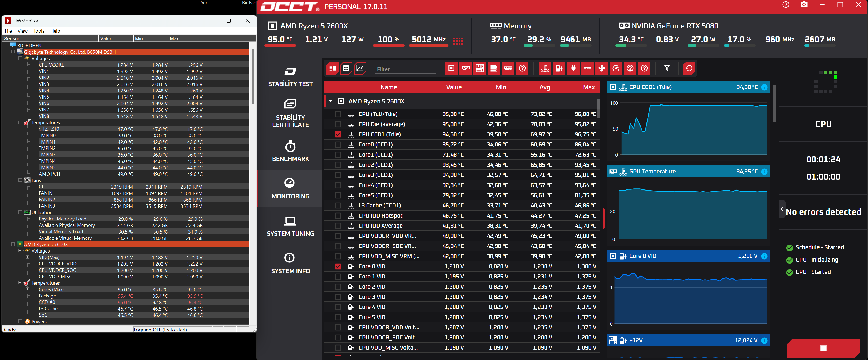
Task: Show info for Core 0 VID graph
Action: (764, 256)
